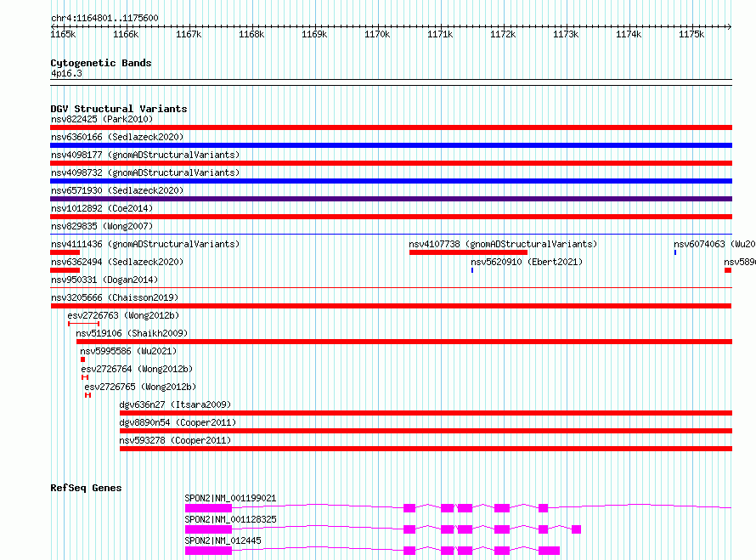Click the RefSeq Genes track title

coord(86,488)
